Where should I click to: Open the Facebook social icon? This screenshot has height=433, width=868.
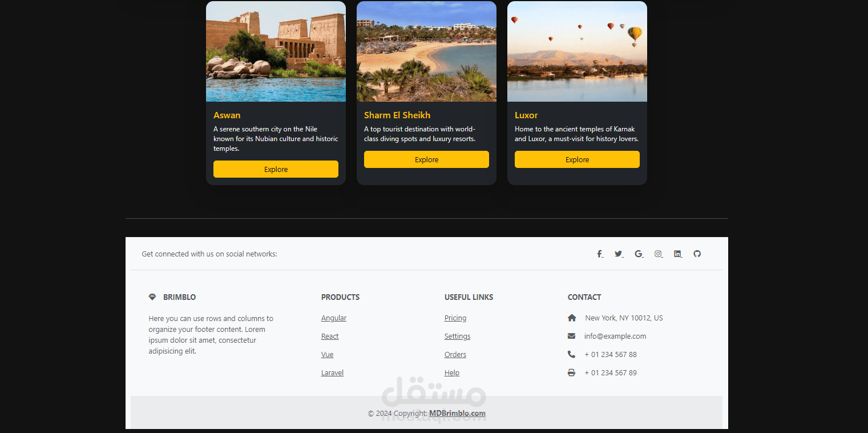(x=600, y=254)
